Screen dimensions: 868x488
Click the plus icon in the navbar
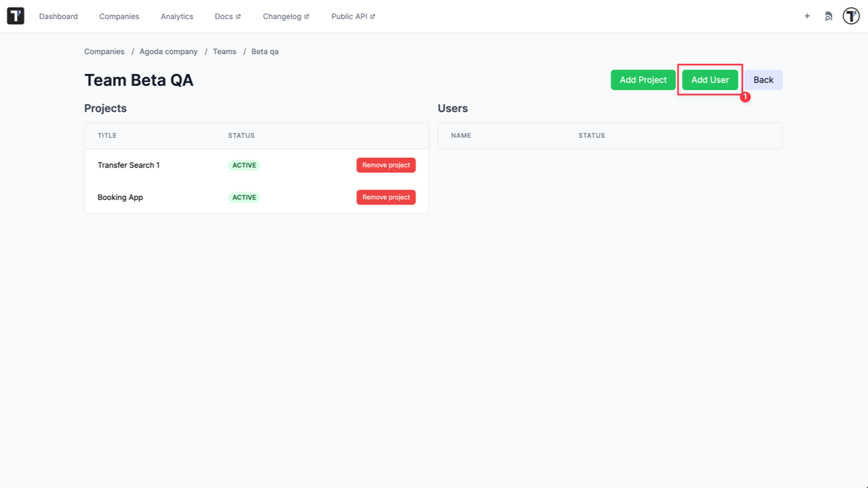807,16
